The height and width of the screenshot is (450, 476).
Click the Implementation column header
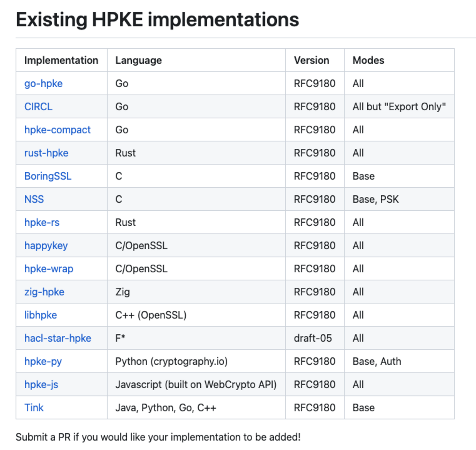coord(61,60)
